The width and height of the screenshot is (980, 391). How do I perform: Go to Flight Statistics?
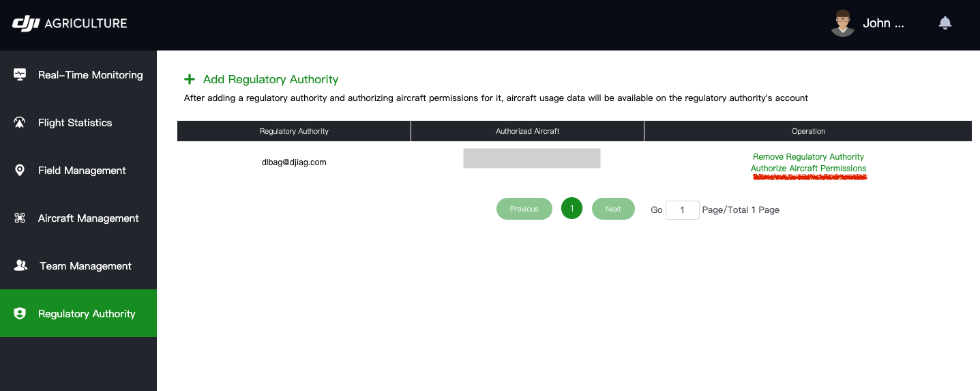pyautogui.click(x=78, y=122)
